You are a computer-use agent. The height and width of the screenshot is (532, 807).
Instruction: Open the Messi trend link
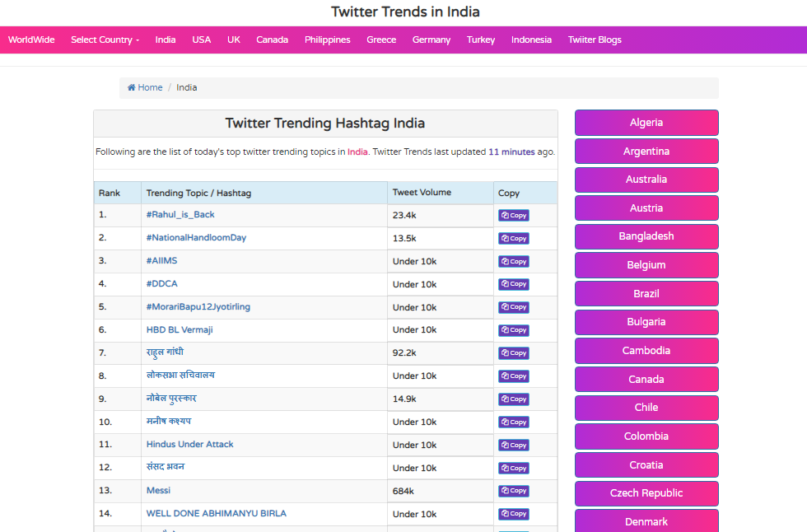pos(158,490)
